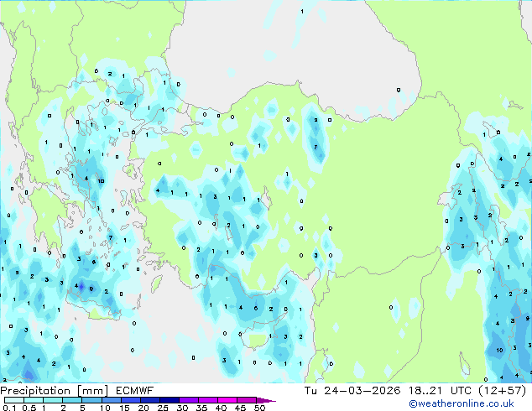Click the 10–15 mm legend swatch
The height and width of the screenshot is (411, 532).
point(111,400)
